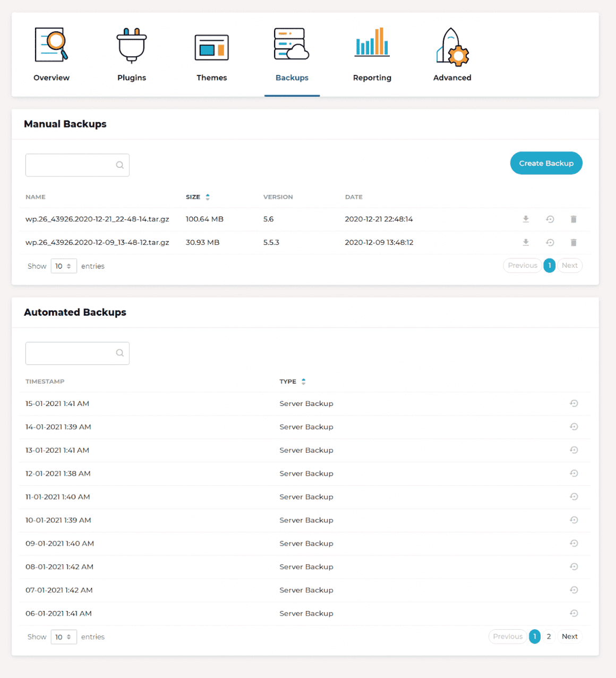Restore the wp.26_43926.2020-12-09 backup
The image size is (616, 678).
pyautogui.click(x=550, y=242)
